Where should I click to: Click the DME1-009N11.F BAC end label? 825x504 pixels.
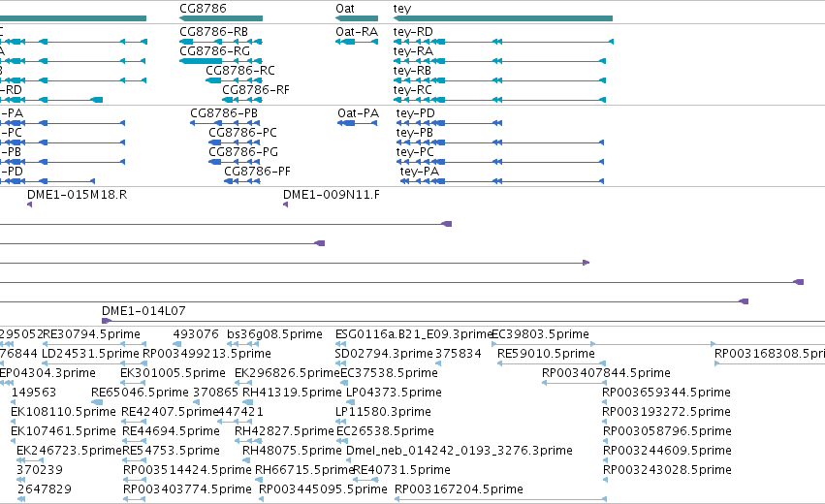click(x=332, y=195)
